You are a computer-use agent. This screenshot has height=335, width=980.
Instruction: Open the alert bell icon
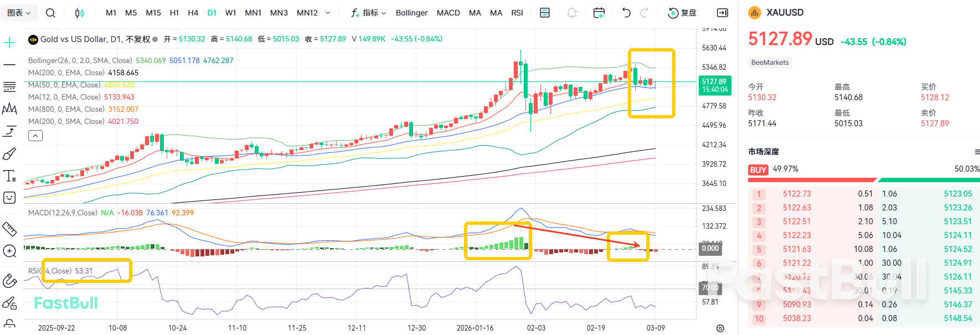click(x=572, y=13)
